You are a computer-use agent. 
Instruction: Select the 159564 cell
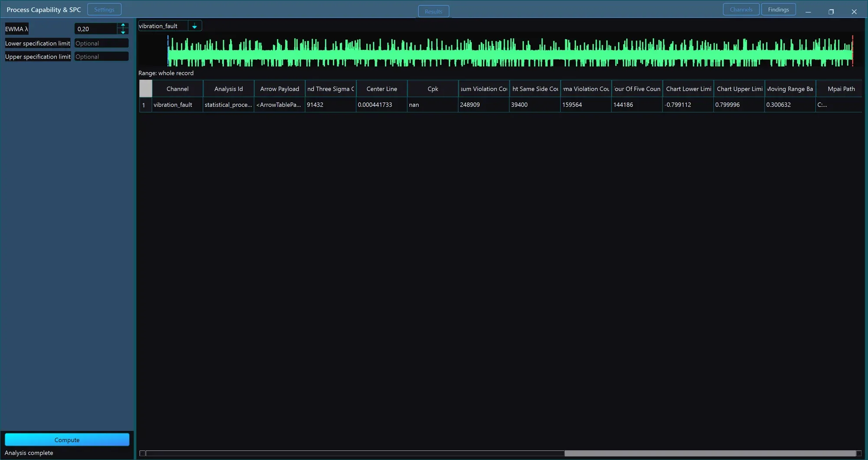pos(586,105)
